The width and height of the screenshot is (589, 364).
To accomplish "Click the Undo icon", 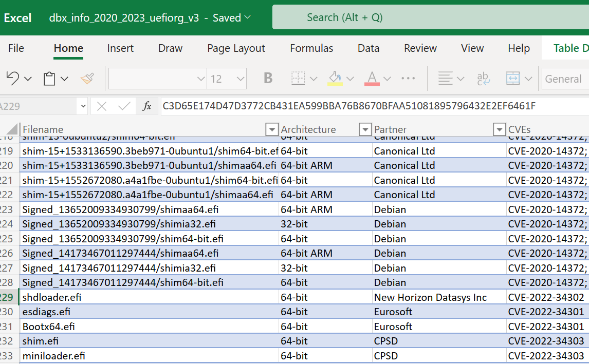I will (12, 79).
